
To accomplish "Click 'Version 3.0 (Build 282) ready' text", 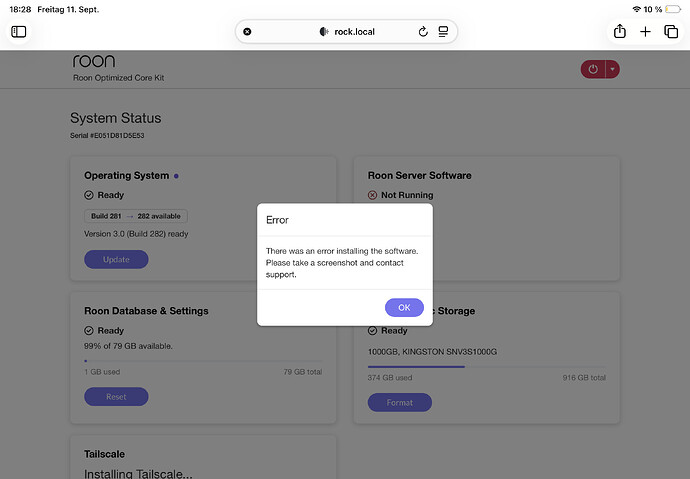I will coord(136,234).
